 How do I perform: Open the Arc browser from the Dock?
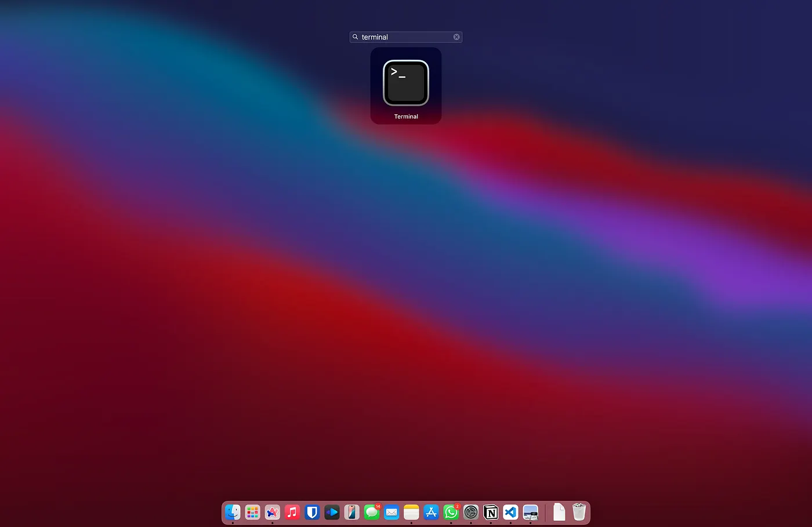point(272,512)
